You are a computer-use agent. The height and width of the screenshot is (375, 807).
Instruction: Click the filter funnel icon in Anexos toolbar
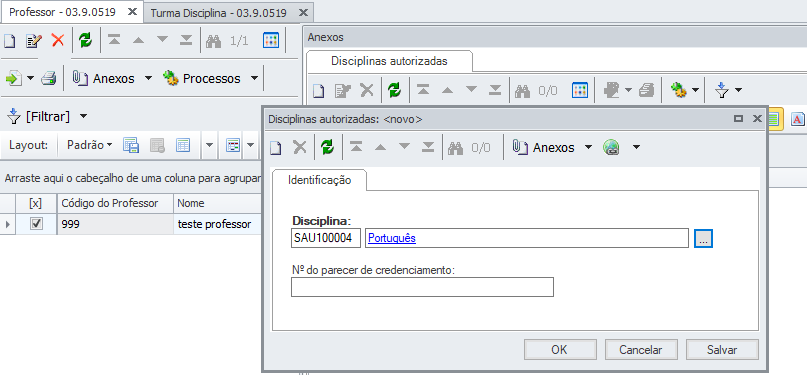click(x=722, y=91)
